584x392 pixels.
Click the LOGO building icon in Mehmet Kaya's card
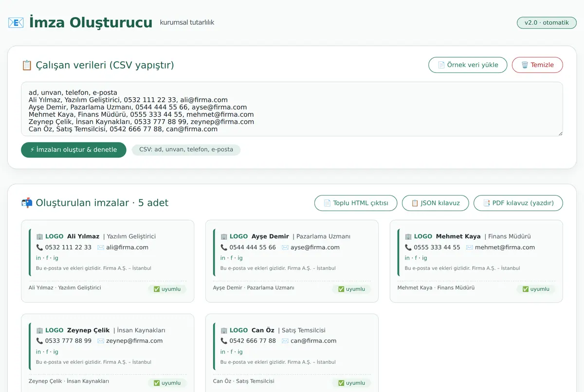[x=408, y=236]
